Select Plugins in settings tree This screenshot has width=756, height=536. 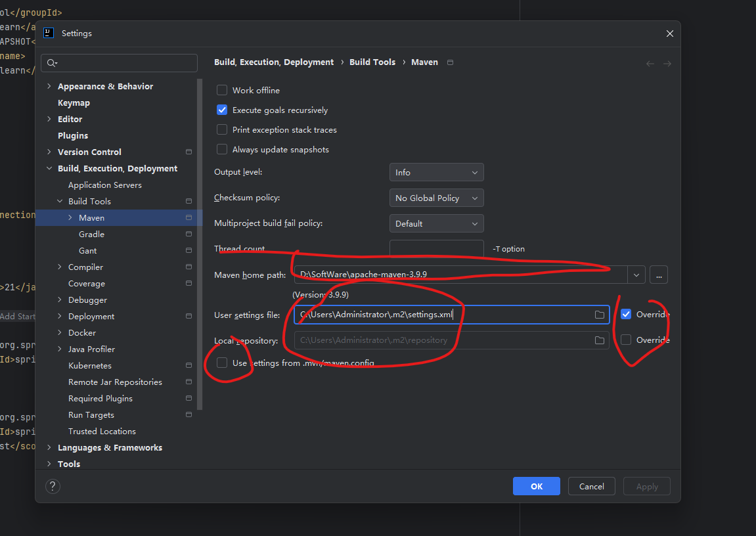click(73, 135)
